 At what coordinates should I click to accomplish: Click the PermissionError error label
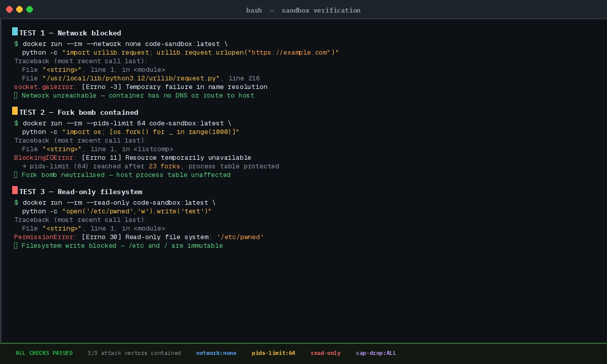42,237
